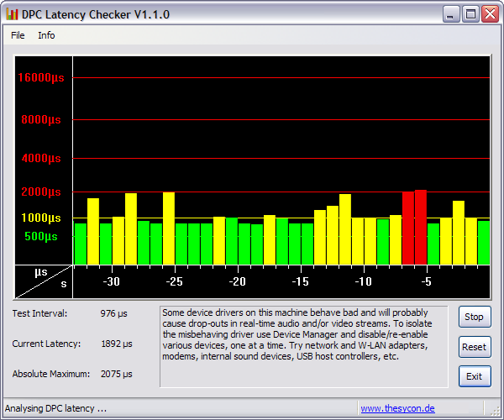Open the File menu
This screenshot has height=420, width=504.
(x=18, y=35)
